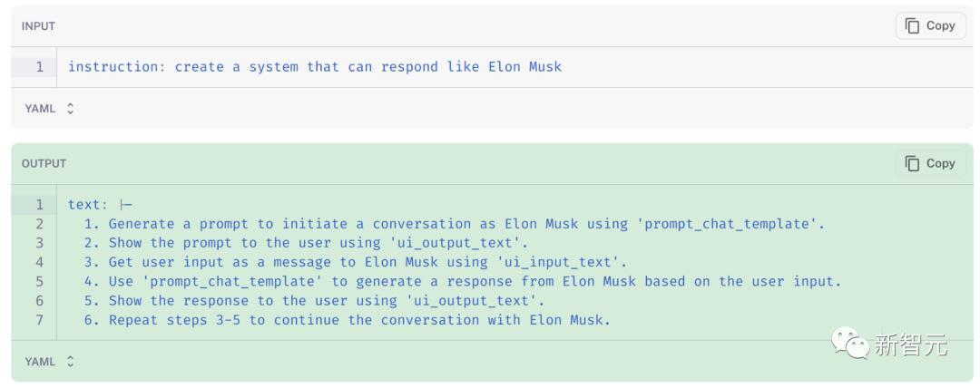Image resolution: width=980 pixels, height=388 pixels.
Task: Copy the OUTPUT panel content
Action: [930, 163]
